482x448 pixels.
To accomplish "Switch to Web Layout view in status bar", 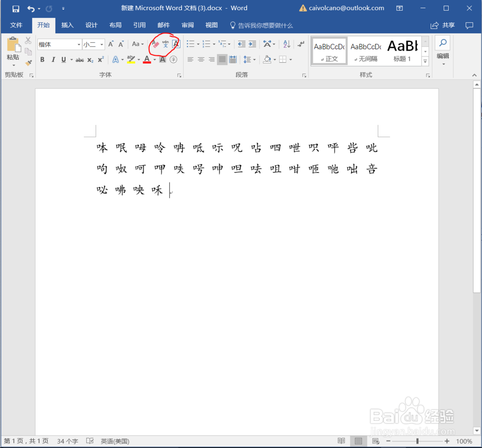I will click(x=375, y=441).
